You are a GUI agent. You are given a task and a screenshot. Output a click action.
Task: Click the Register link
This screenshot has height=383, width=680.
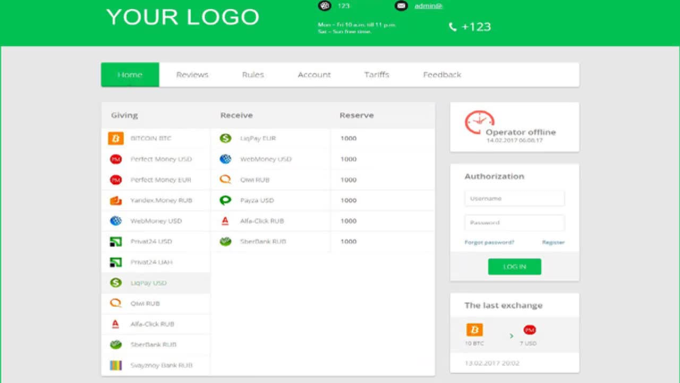tap(553, 242)
